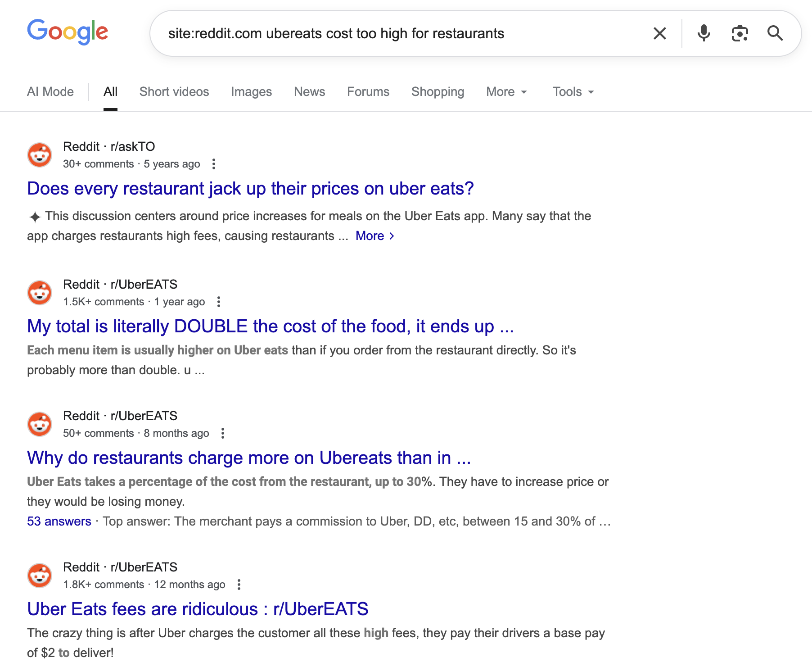
Task: Click the magnifying glass search button
Action: [x=775, y=33]
